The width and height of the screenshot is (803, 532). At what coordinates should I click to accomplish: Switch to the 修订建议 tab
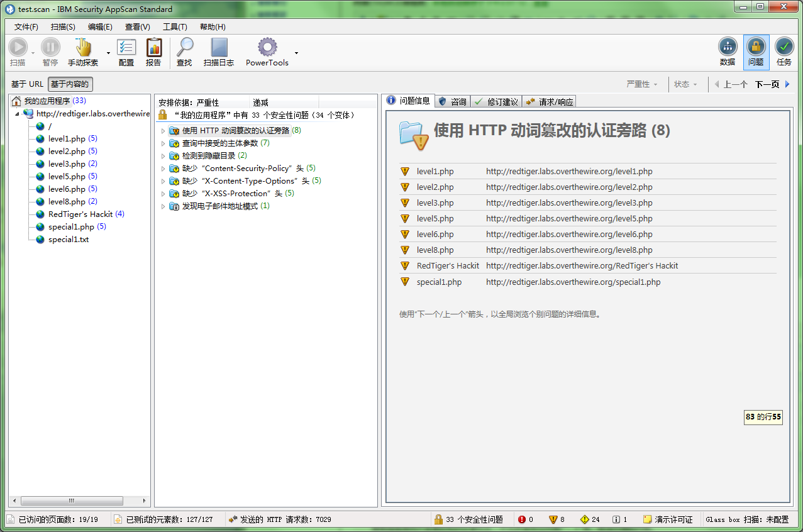coord(496,101)
